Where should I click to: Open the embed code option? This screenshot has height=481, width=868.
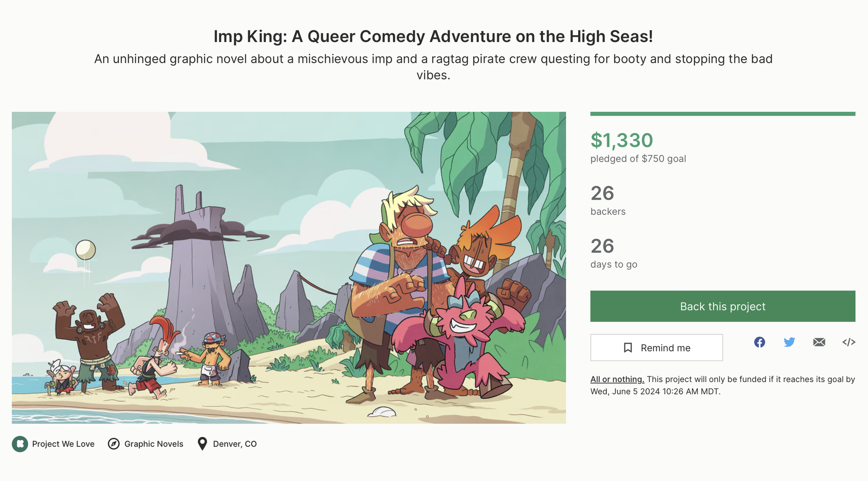[x=849, y=342]
